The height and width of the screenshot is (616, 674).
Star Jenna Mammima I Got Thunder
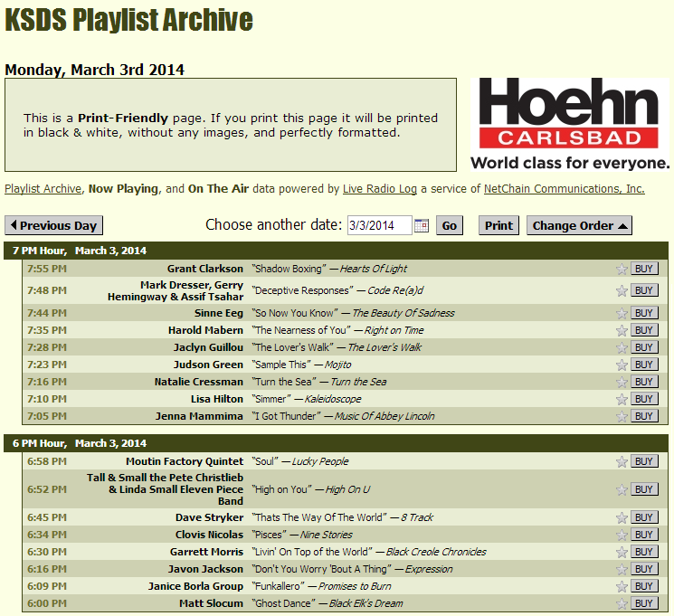(622, 416)
